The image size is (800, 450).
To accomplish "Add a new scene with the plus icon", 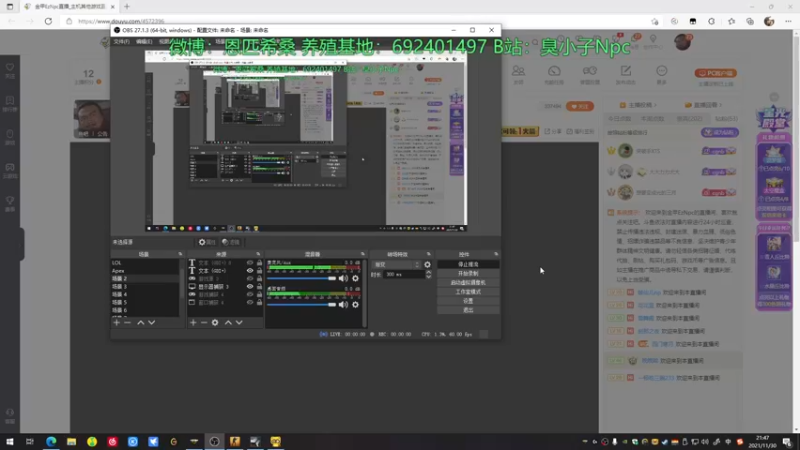I will [116, 322].
